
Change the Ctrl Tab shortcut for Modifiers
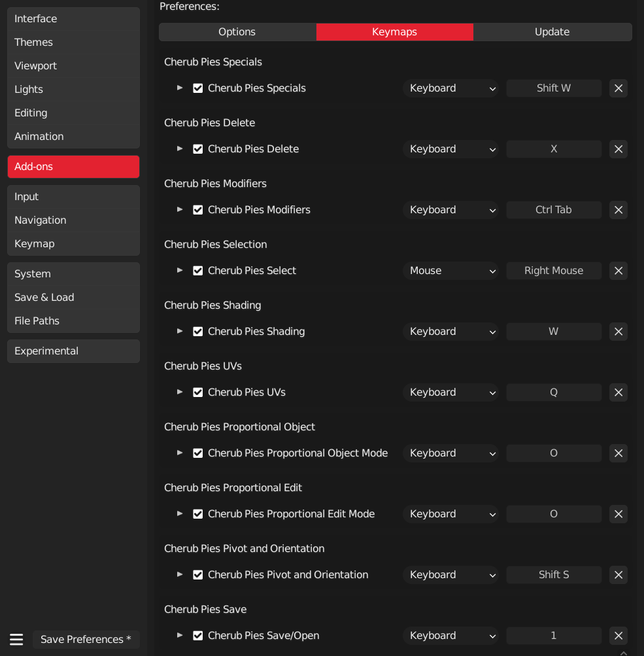[x=554, y=210]
